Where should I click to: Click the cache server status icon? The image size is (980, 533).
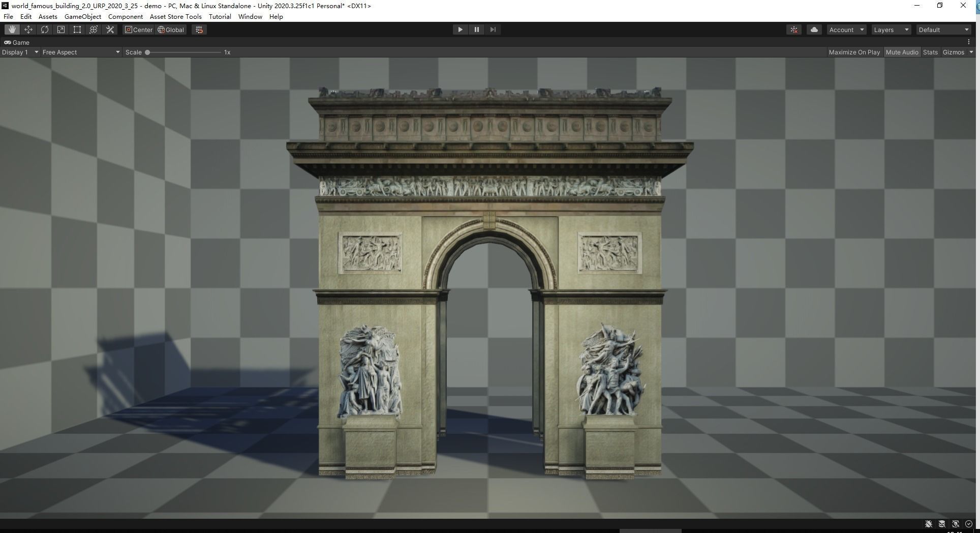942,524
